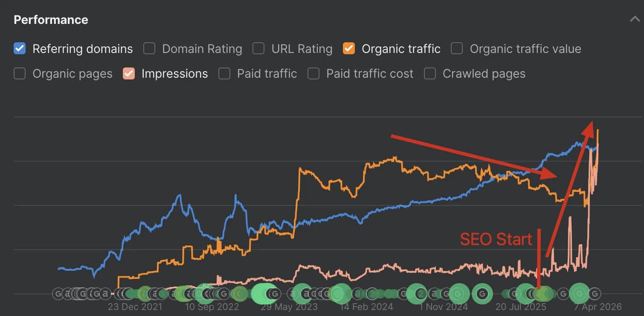The image size is (644, 316).
Task: Click the 29 May 2023 date label
Action: click(x=289, y=307)
